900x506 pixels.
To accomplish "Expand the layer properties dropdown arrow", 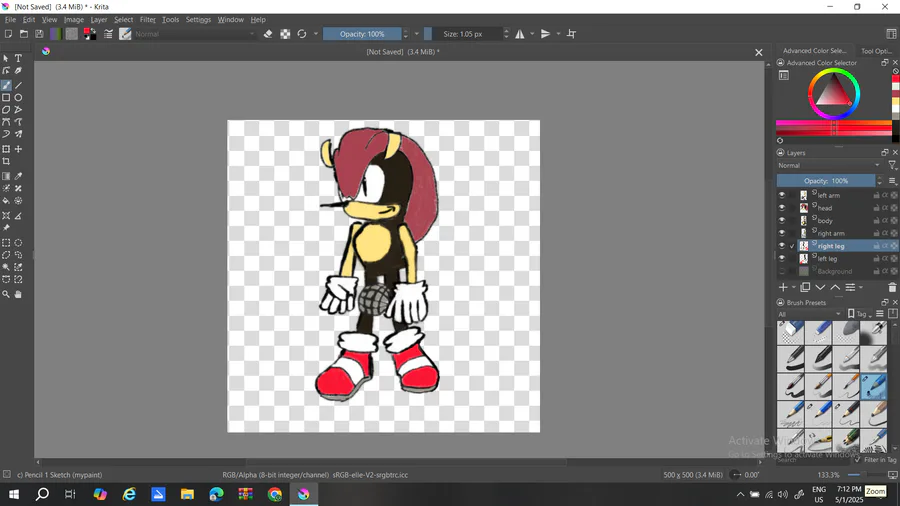I will click(x=860, y=287).
